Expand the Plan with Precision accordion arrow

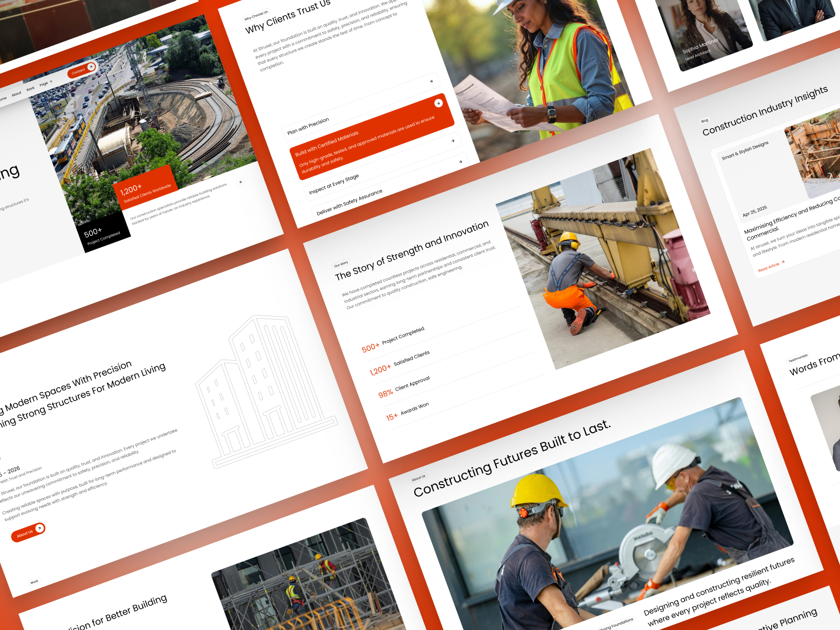pyautogui.click(x=431, y=81)
